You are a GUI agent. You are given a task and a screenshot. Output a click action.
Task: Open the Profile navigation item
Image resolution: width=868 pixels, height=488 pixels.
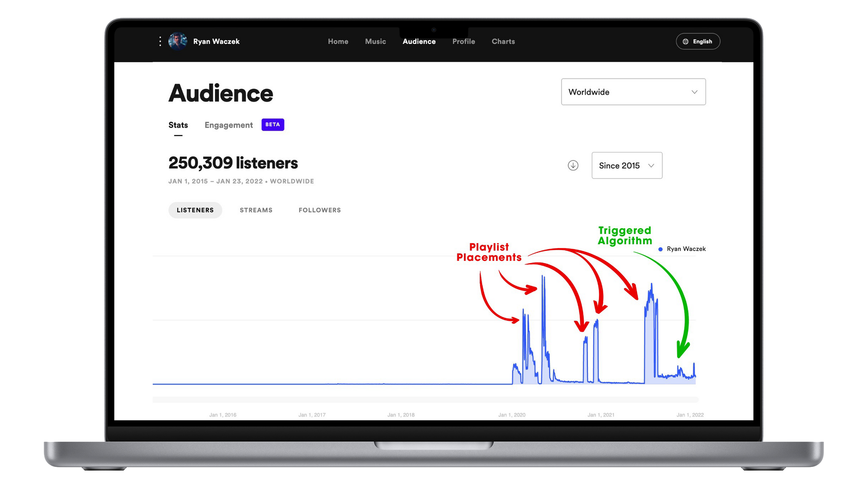(x=463, y=41)
